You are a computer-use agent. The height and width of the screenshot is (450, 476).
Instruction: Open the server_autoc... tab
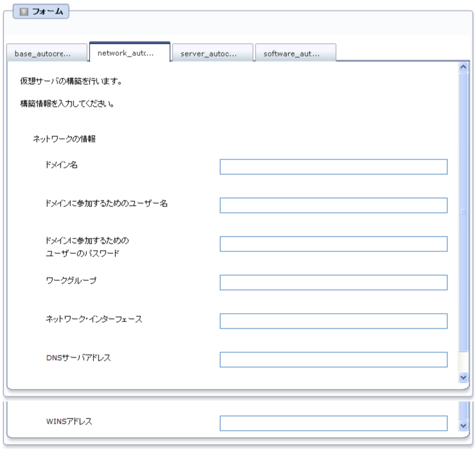(x=212, y=53)
